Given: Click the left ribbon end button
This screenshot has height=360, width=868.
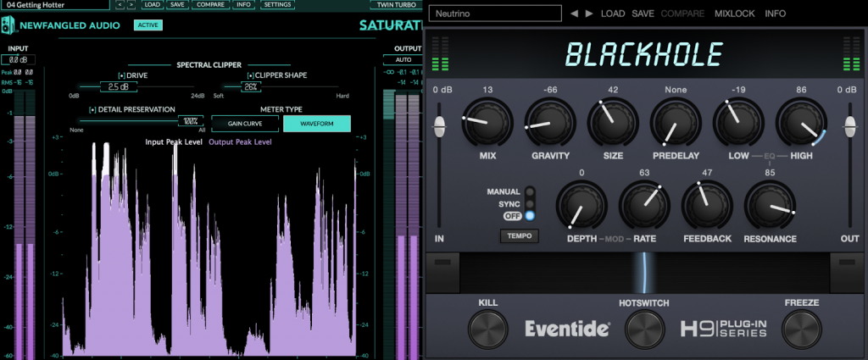Looking at the screenshot, I should pos(442,274).
